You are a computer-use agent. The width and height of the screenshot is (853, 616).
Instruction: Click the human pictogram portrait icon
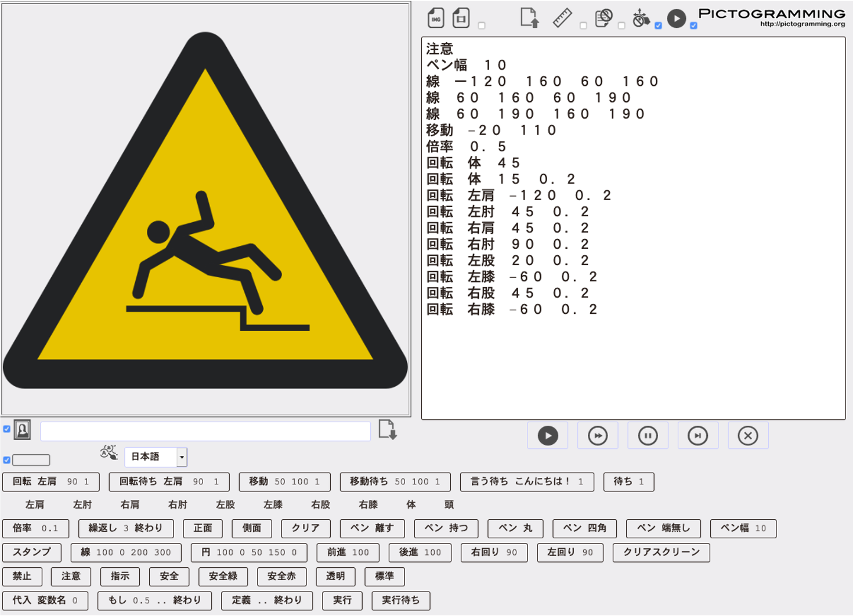[22, 430]
